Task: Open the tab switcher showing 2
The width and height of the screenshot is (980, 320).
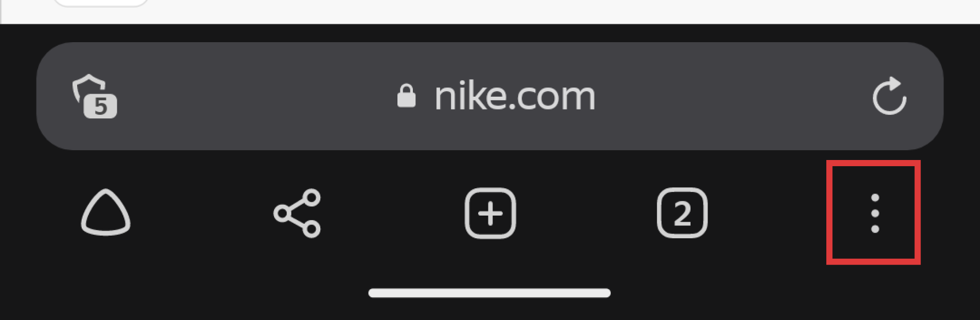Action: (x=682, y=213)
